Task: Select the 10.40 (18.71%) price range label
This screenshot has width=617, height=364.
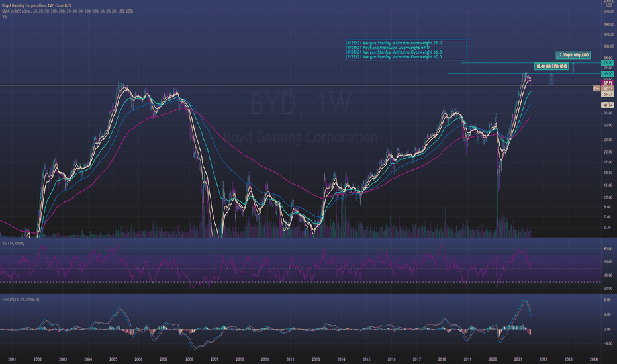Action: (x=551, y=66)
